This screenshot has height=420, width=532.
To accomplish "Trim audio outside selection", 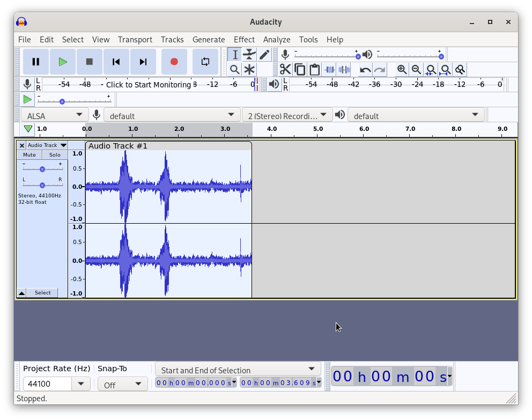I will [x=329, y=69].
